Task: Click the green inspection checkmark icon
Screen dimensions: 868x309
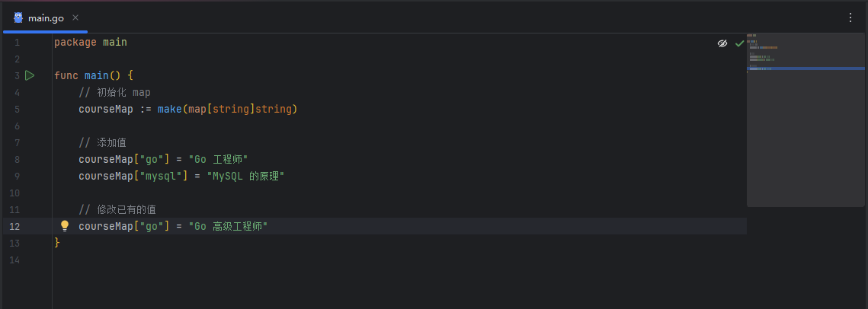Action: click(739, 43)
